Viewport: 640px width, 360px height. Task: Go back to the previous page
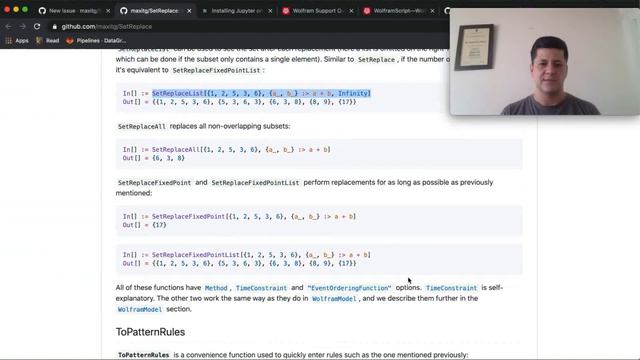coord(8,27)
